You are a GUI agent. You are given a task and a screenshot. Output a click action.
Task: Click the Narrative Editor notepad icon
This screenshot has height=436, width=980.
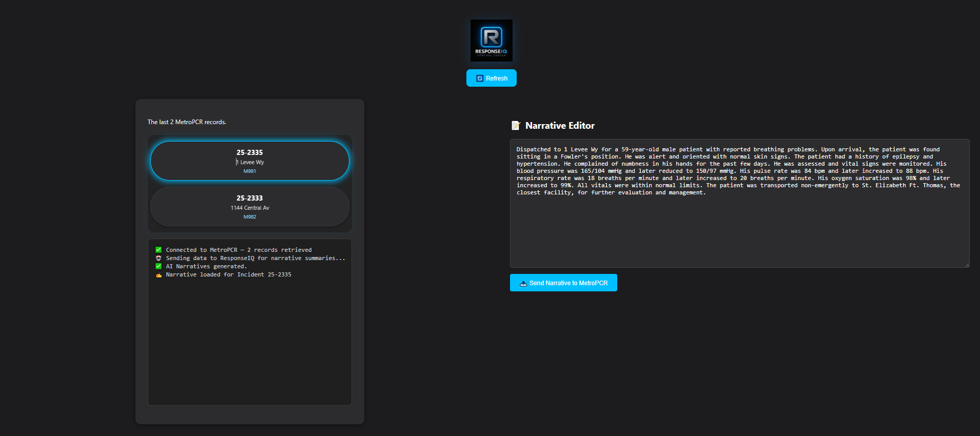516,126
